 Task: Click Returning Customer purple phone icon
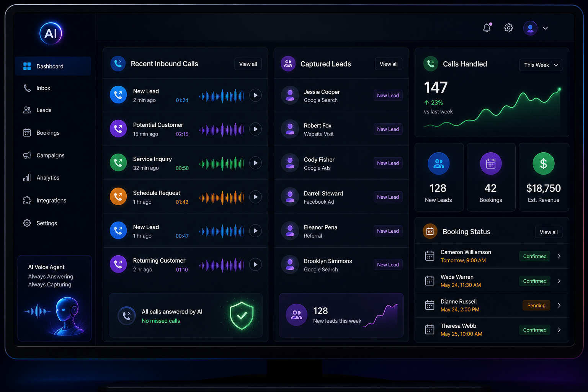click(x=118, y=264)
